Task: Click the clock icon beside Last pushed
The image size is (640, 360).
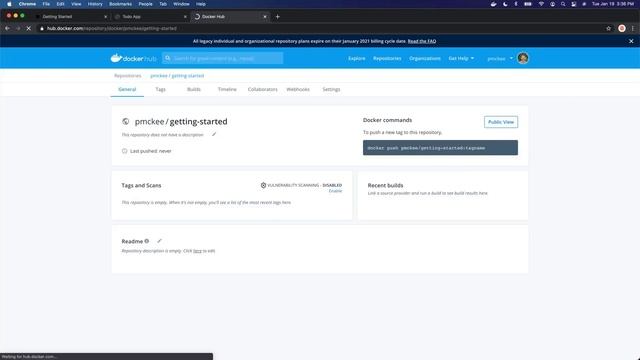Action: click(x=124, y=151)
